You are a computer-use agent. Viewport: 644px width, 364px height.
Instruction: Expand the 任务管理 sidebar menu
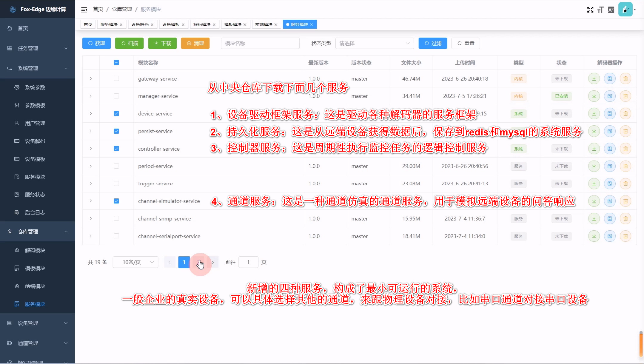(x=38, y=48)
